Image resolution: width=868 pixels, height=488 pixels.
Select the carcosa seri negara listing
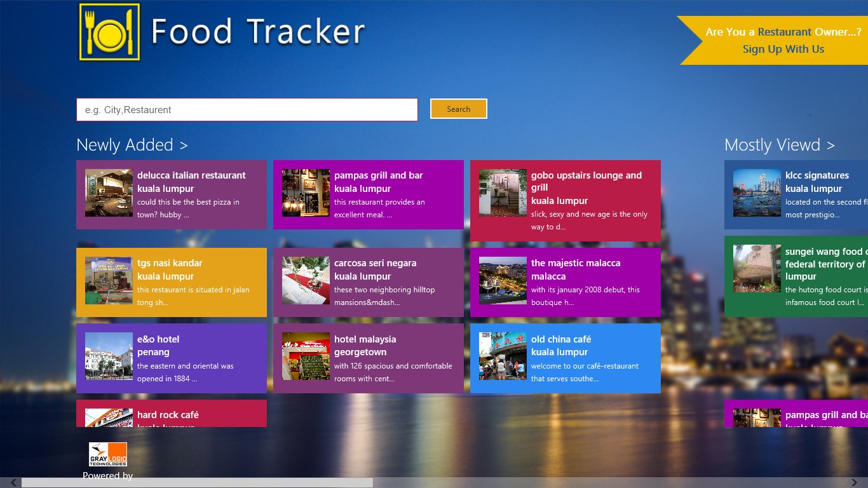pos(369,281)
